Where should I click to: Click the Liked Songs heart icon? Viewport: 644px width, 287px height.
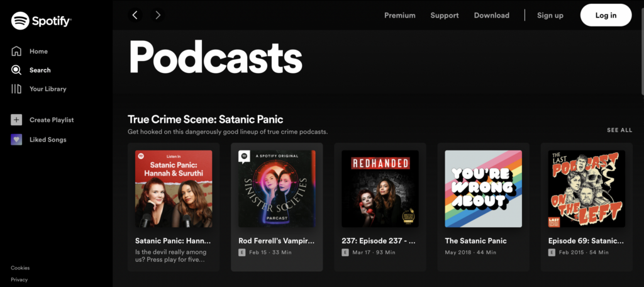point(16,140)
